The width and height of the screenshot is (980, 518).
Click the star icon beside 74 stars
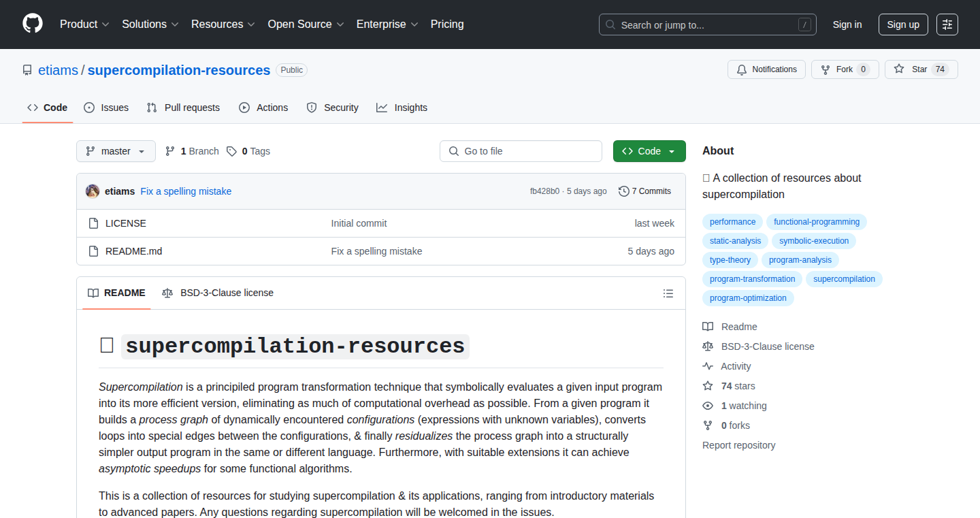click(x=708, y=386)
